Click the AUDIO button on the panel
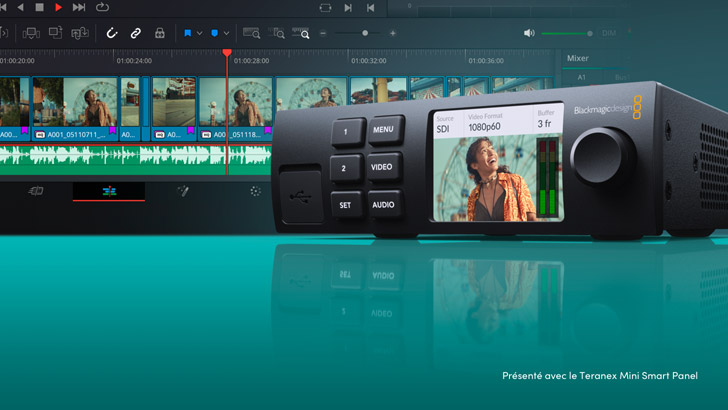 pos(383,204)
